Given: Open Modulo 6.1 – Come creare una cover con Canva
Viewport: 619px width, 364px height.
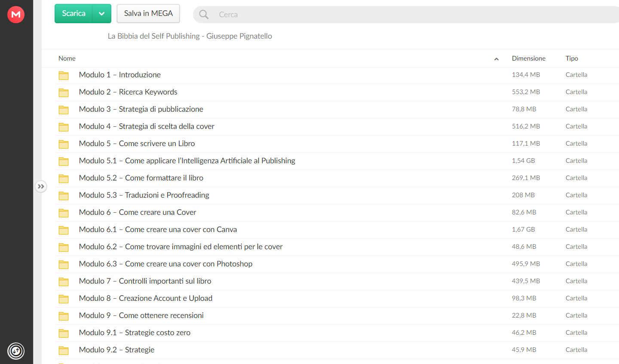Looking at the screenshot, I should coord(158,229).
